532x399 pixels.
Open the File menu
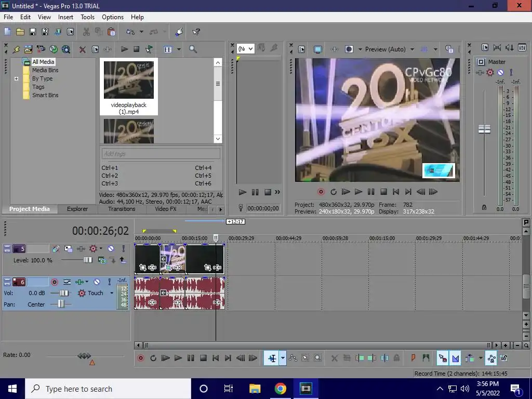click(x=8, y=17)
